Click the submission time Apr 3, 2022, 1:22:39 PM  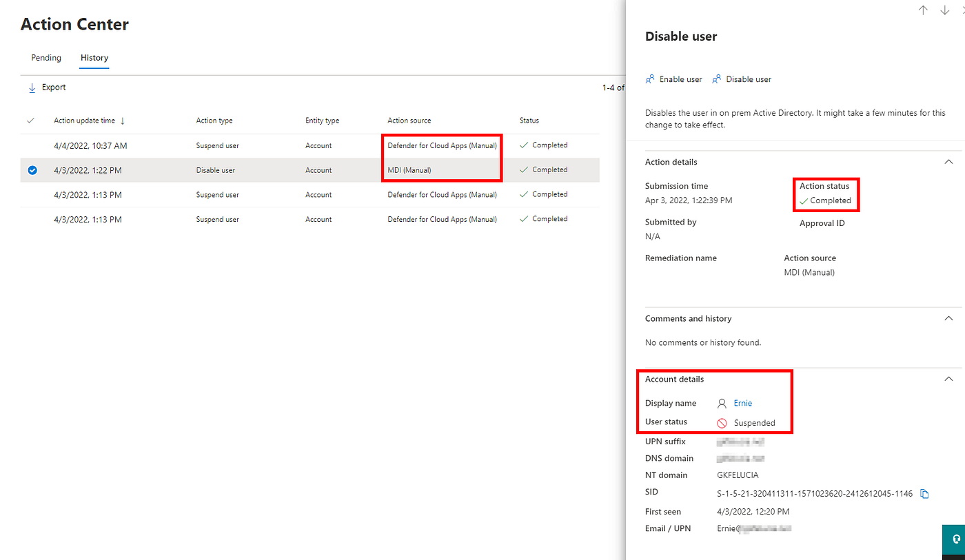click(689, 200)
